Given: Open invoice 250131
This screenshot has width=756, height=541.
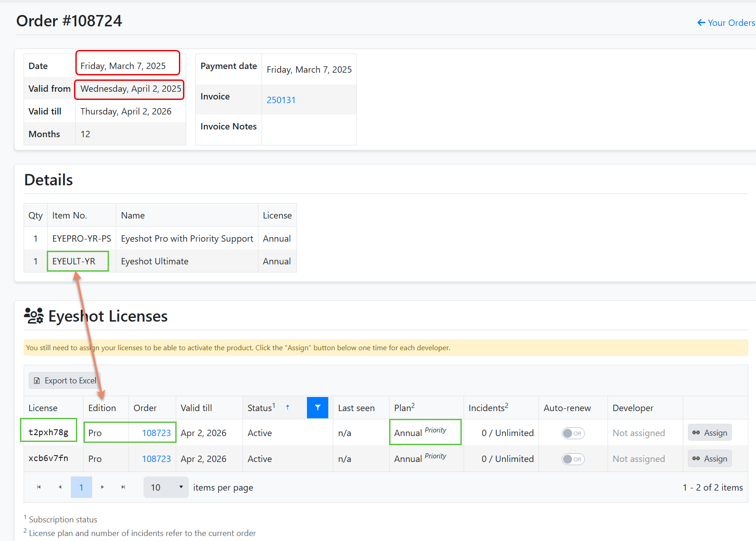Looking at the screenshot, I should point(281,100).
